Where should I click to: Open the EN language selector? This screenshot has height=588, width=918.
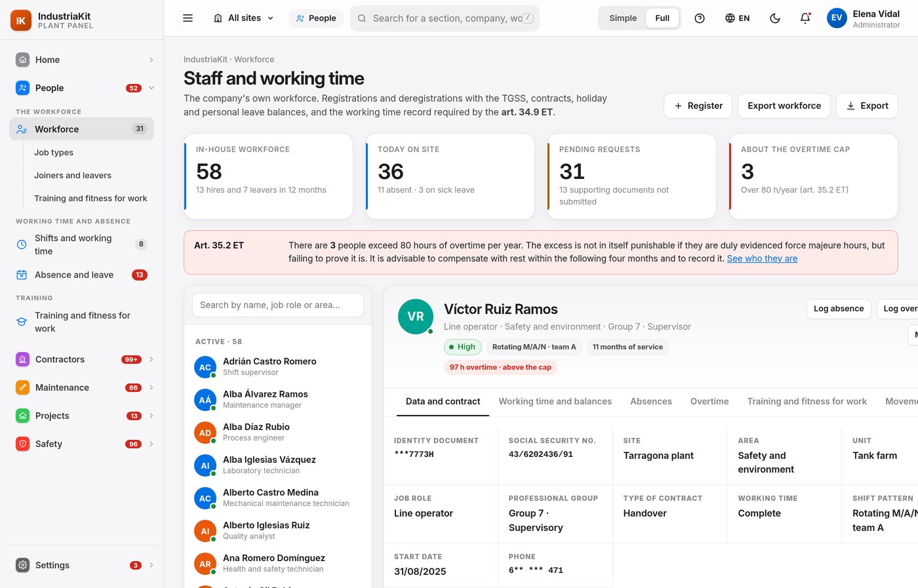coord(737,18)
